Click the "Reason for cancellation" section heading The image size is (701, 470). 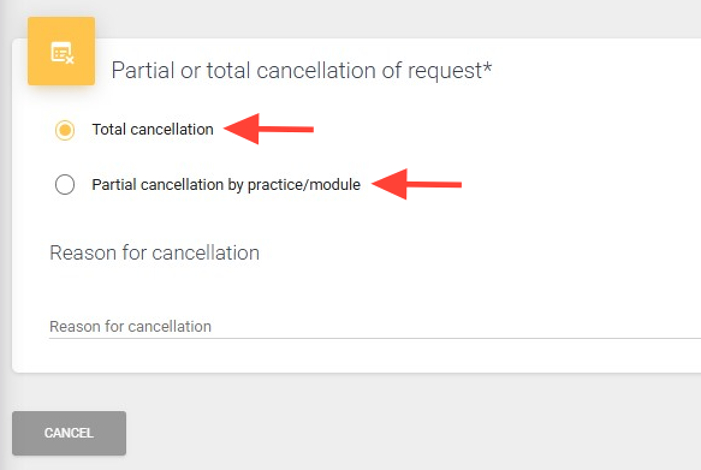click(x=154, y=253)
